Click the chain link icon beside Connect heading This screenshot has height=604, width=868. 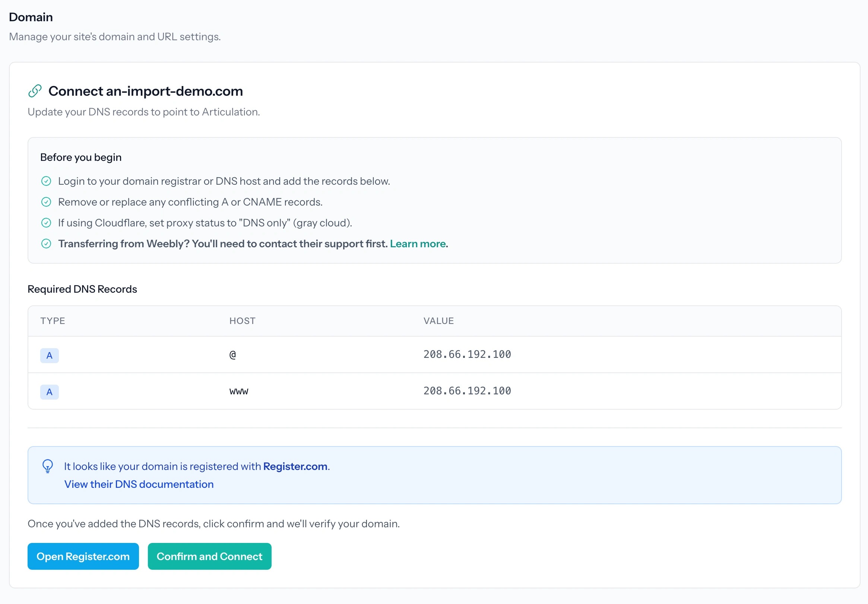click(x=35, y=91)
